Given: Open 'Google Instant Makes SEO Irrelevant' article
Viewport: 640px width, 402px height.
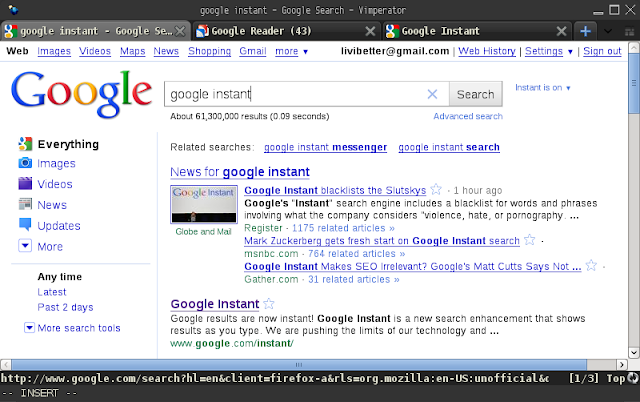Looking at the screenshot, I should 413,267.
